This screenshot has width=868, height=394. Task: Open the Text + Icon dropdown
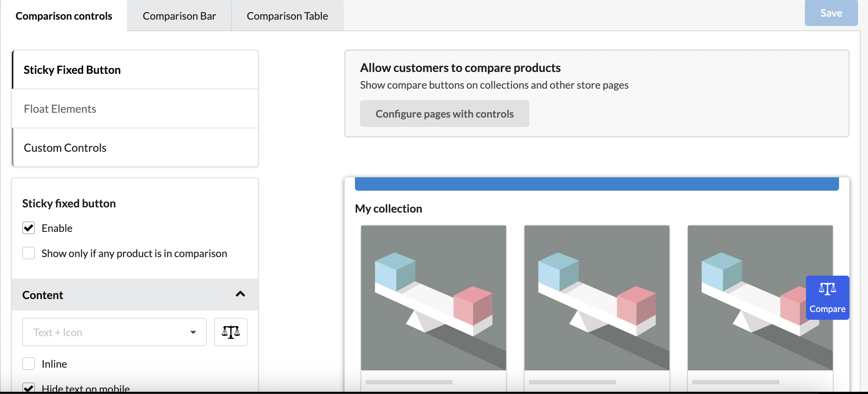114,332
